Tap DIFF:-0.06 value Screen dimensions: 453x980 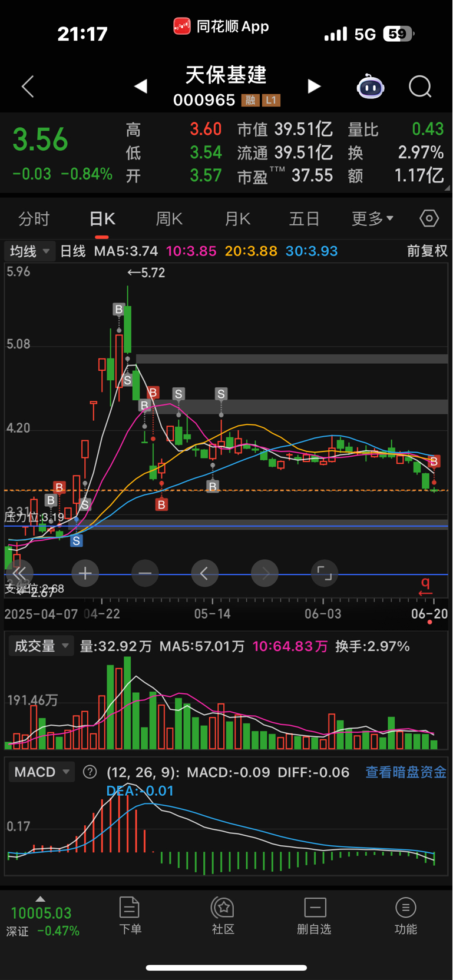point(313,772)
